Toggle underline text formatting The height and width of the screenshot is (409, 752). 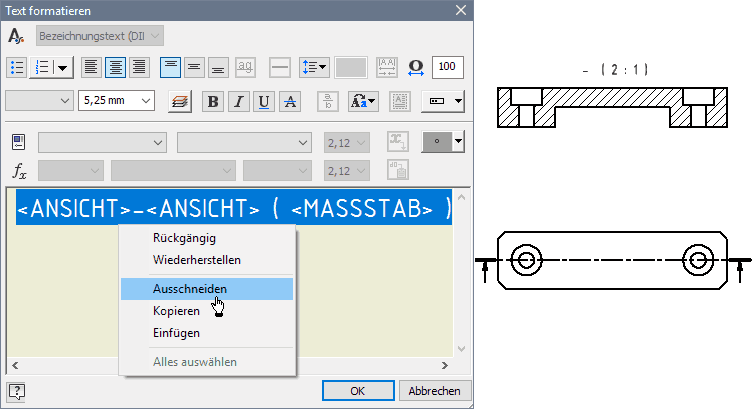click(265, 100)
